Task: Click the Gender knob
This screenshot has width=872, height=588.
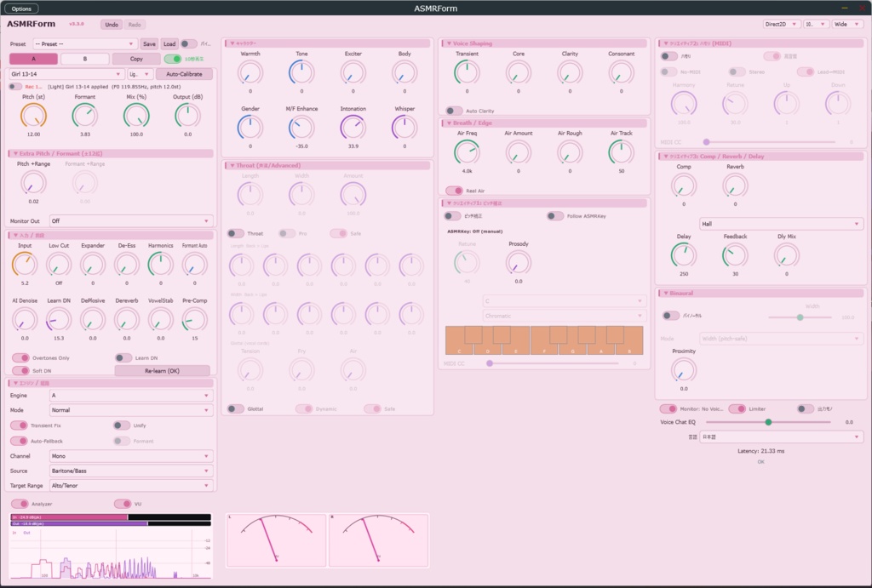Action: 250,128
